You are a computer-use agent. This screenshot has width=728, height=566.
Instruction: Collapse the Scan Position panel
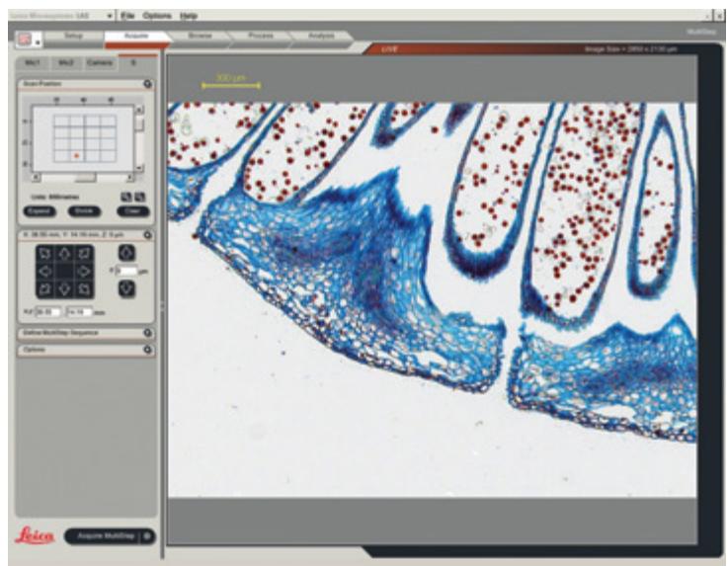coord(147,84)
